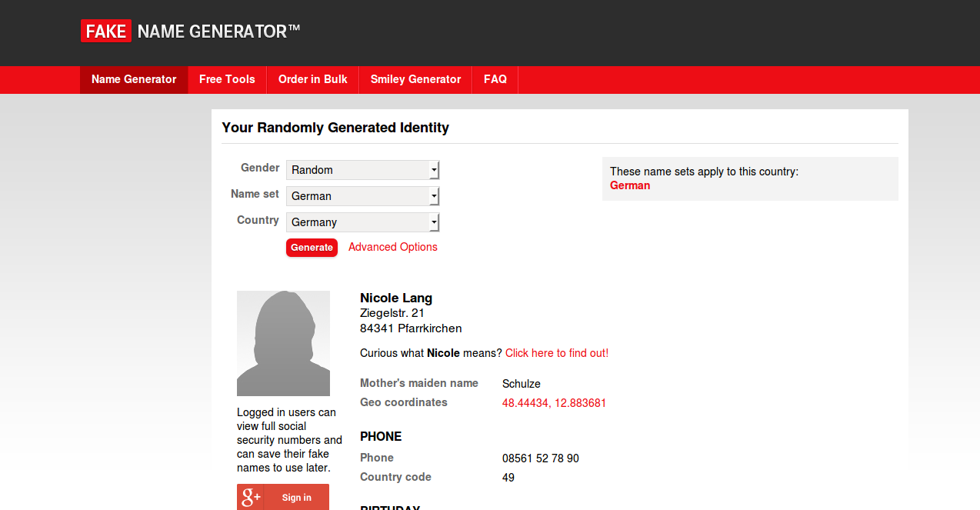Select the street address Ziegelstr. 21
The width and height of the screenshot is (980, 510).
pyautogui.click(x=392, y=313)
